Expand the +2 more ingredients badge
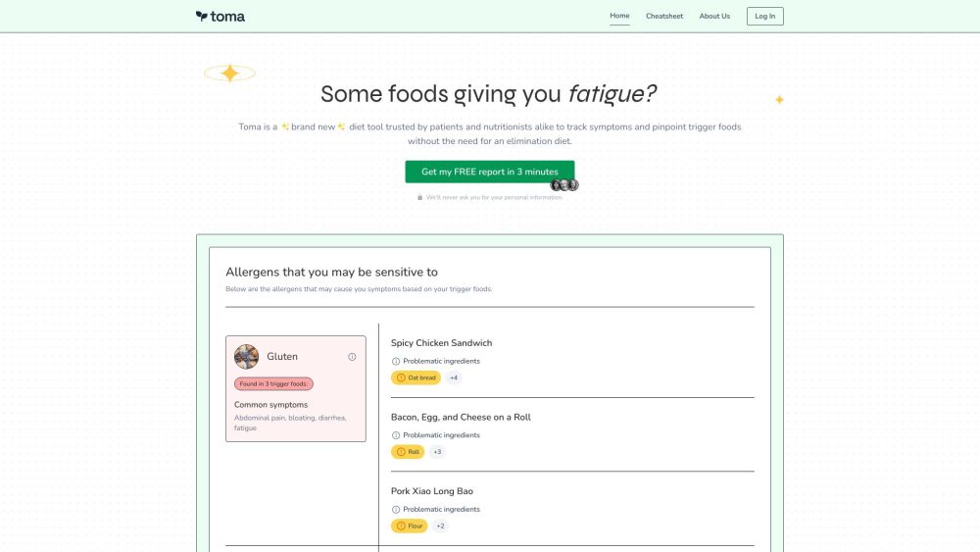 click(441, 527)
